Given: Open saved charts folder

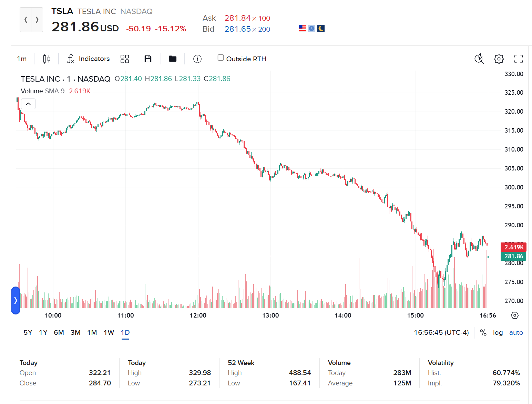Looking at the screenshot, I should [173, 59].
